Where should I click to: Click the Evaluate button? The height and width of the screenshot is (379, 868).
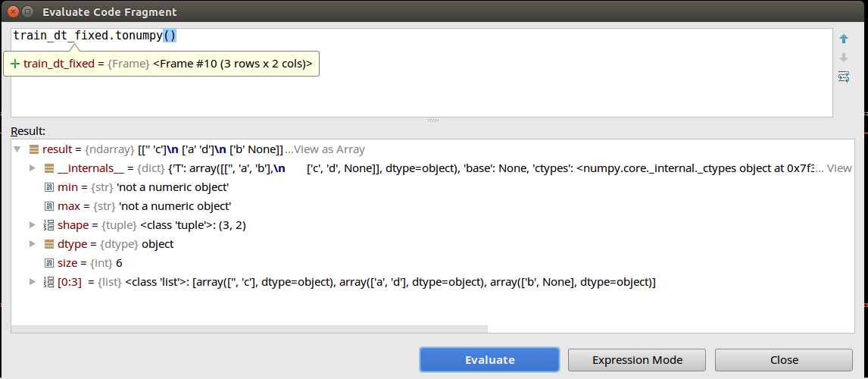point(490,359)
